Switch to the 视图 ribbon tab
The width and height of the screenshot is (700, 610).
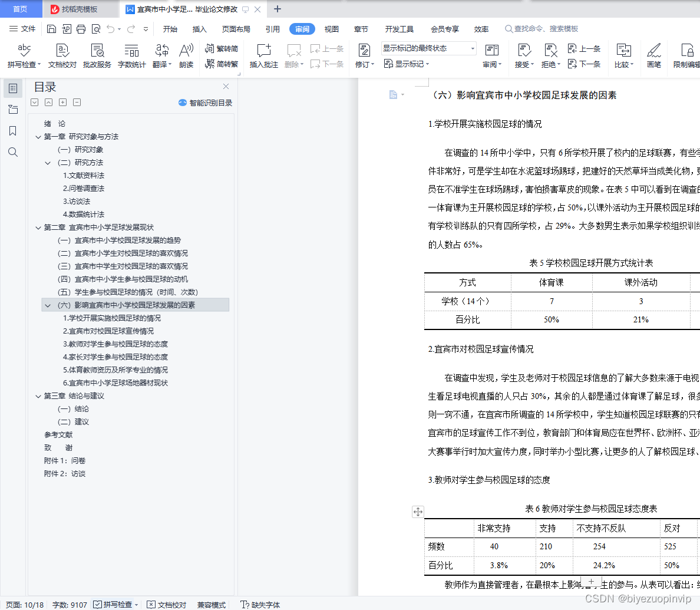click(332, 29)
